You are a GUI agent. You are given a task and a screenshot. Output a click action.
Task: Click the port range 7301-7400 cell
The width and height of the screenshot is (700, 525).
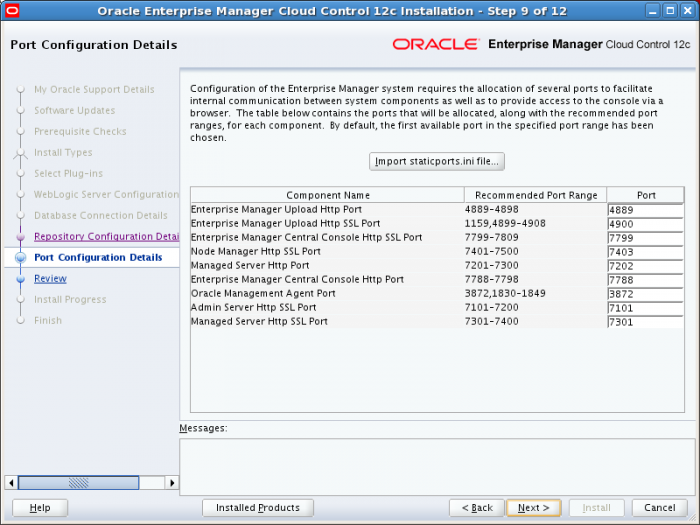pyautogui.click(x=492, y=321)
